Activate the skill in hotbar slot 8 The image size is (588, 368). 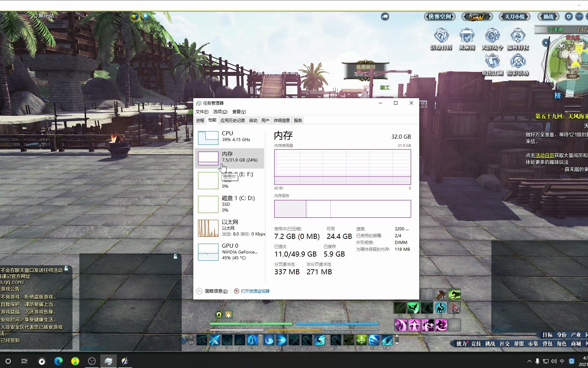361,340
